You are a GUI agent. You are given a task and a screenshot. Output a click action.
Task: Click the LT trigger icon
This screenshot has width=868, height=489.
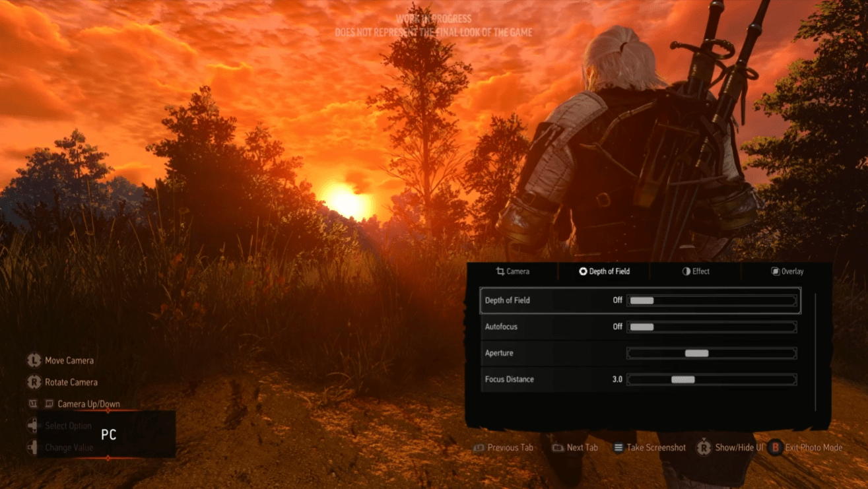tap(33, 404)
